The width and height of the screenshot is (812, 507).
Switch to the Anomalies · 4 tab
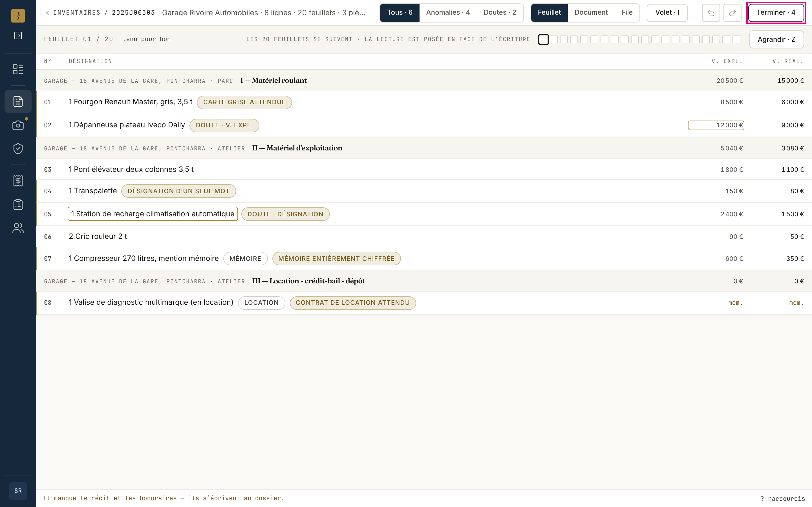coord(448,13)
